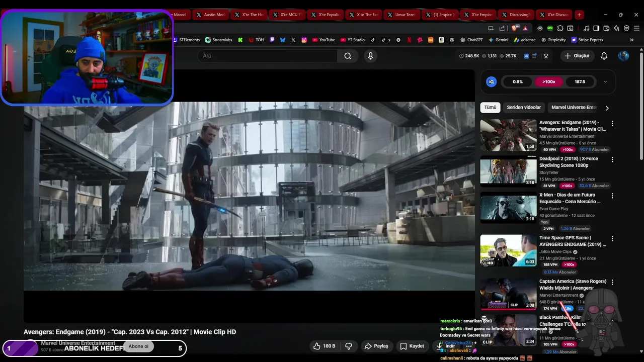Screen dimensions: 644x362
Task: Click the page vertical scrollbar
Action: 641,106
